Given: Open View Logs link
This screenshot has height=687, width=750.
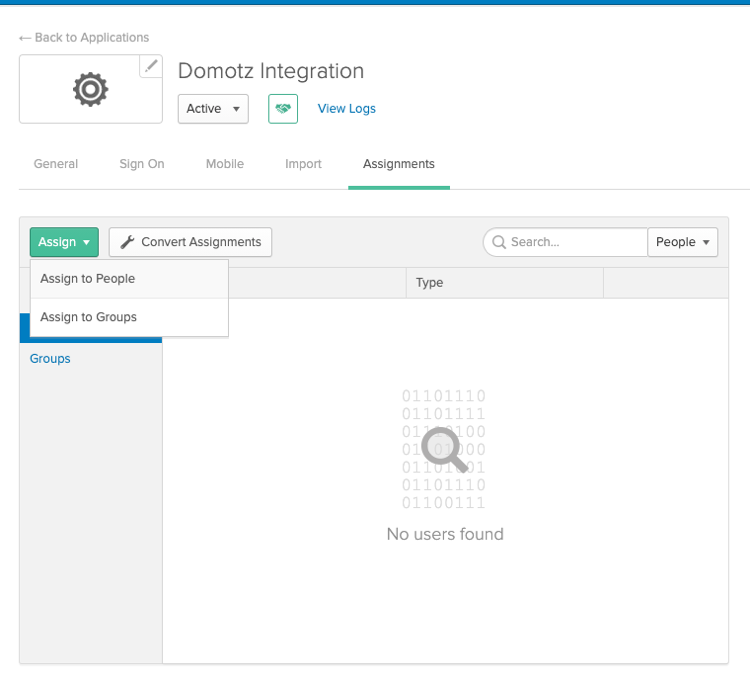Looking at the screenshot, I should click(347, 109).
